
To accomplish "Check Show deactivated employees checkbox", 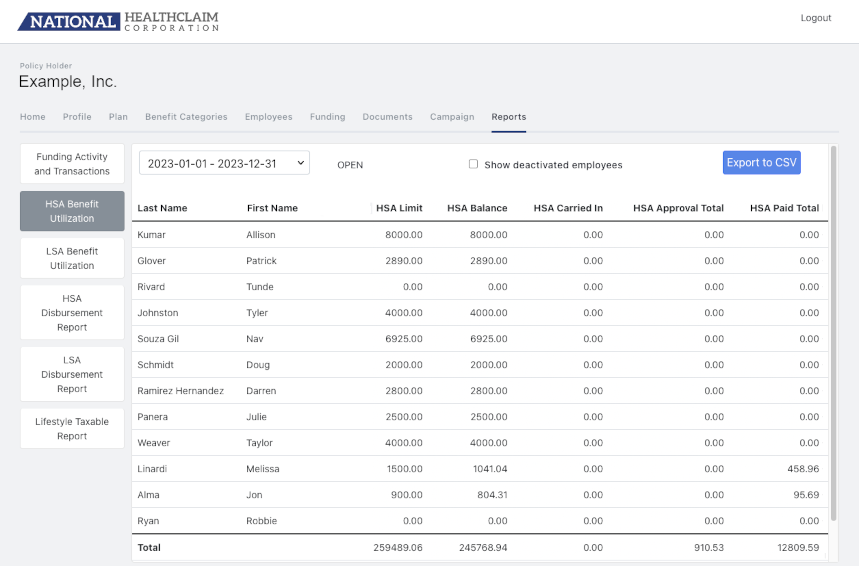I will tap(474, 164).
